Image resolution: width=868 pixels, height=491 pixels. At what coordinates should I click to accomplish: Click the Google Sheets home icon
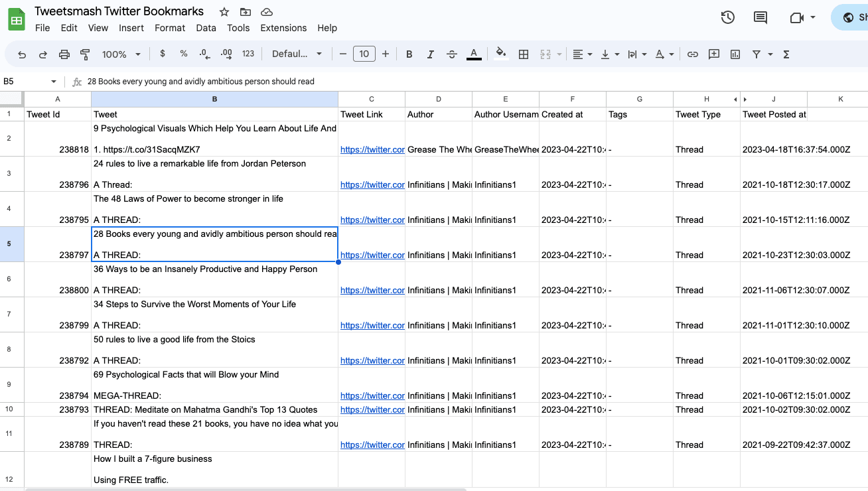17,20
